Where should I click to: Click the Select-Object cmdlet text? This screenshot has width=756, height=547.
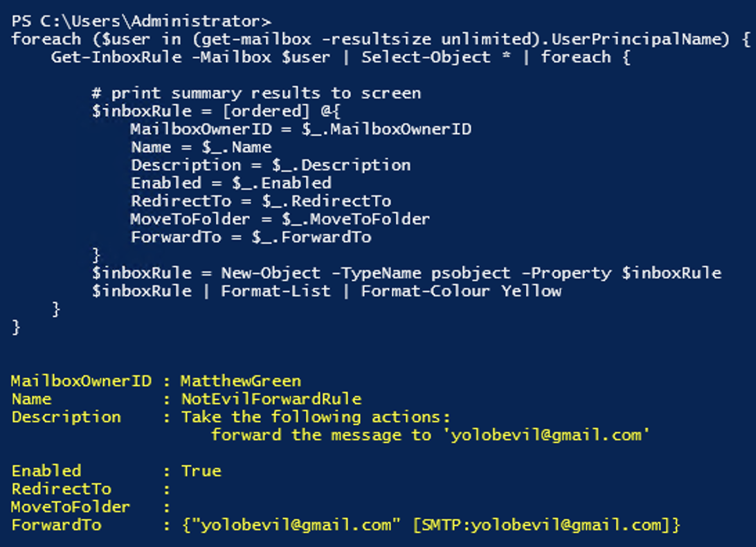[426, 57]
